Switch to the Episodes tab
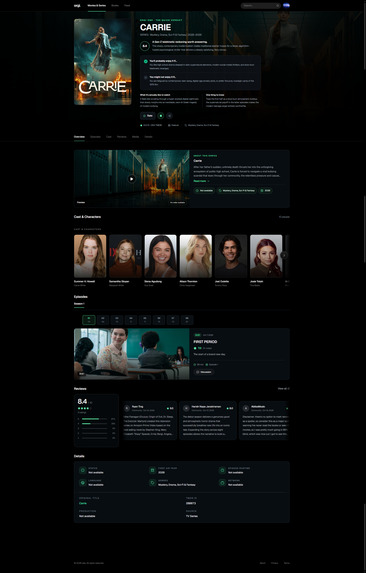The image size is (366, 573). pyautogui.click(x=95, y=137)
